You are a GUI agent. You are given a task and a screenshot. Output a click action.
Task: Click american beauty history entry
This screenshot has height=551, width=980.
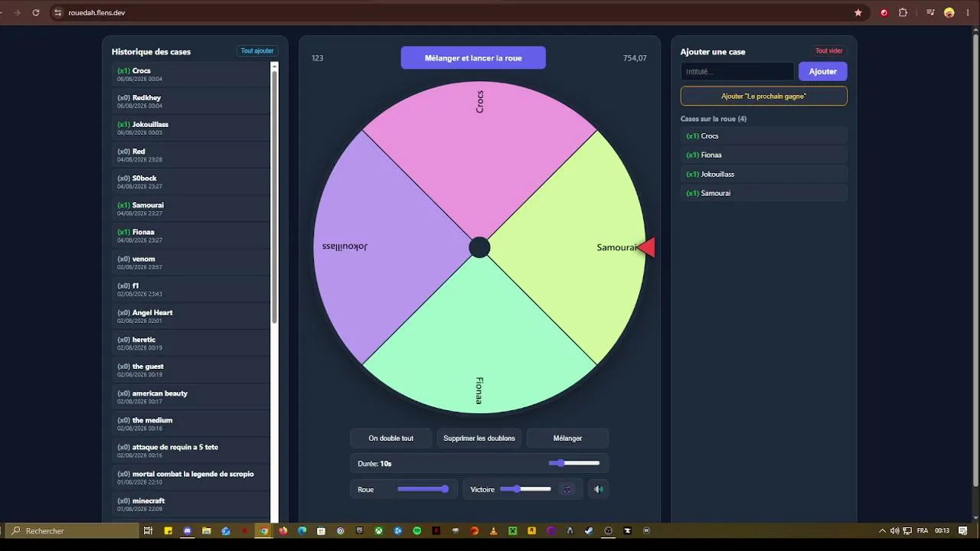click(x=191, y=397)
